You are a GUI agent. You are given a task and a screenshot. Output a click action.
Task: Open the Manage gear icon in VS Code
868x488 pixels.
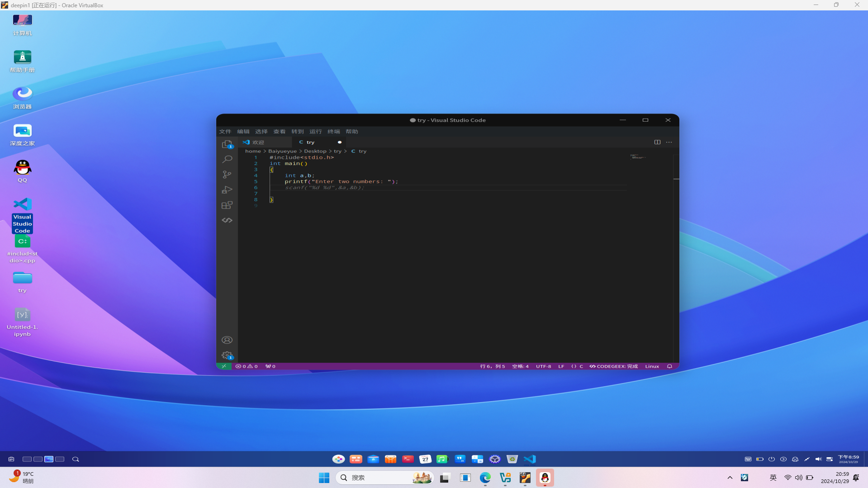coord(227,355)
